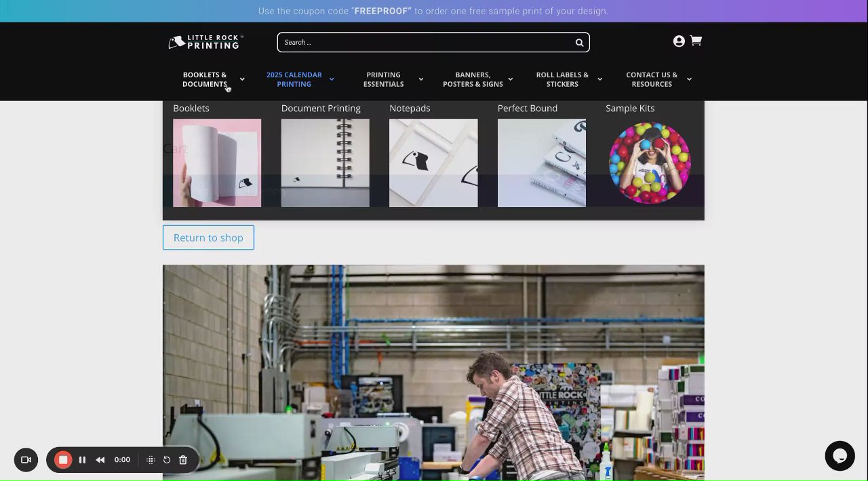Image resolution: width=868 pixels, height=481 pixels.
Task: Expand Roll Labels & Stickers chevron
Action: click(x=600, y=79)
